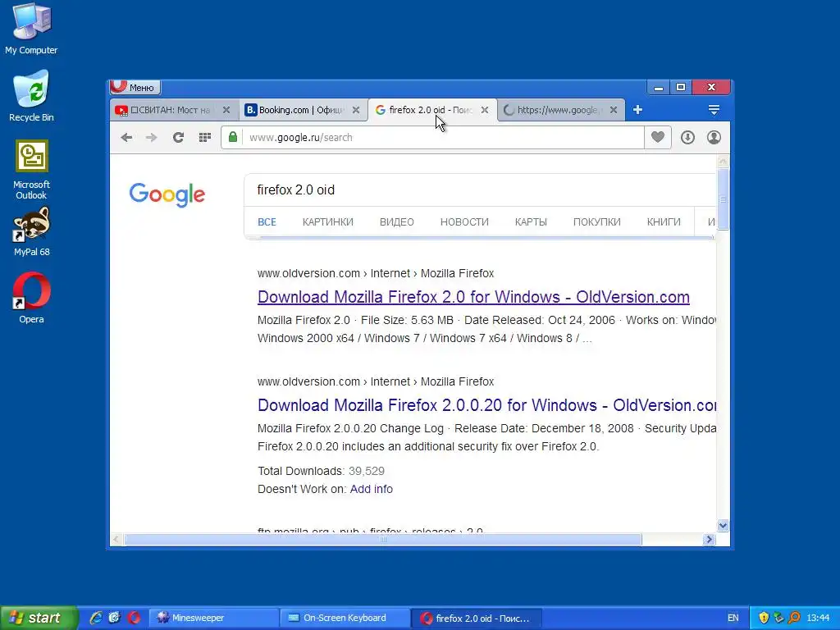This screenshot has width=840, height=630.
Task: Open the downloads icon in the toolbar
Action: coord(688,138)
